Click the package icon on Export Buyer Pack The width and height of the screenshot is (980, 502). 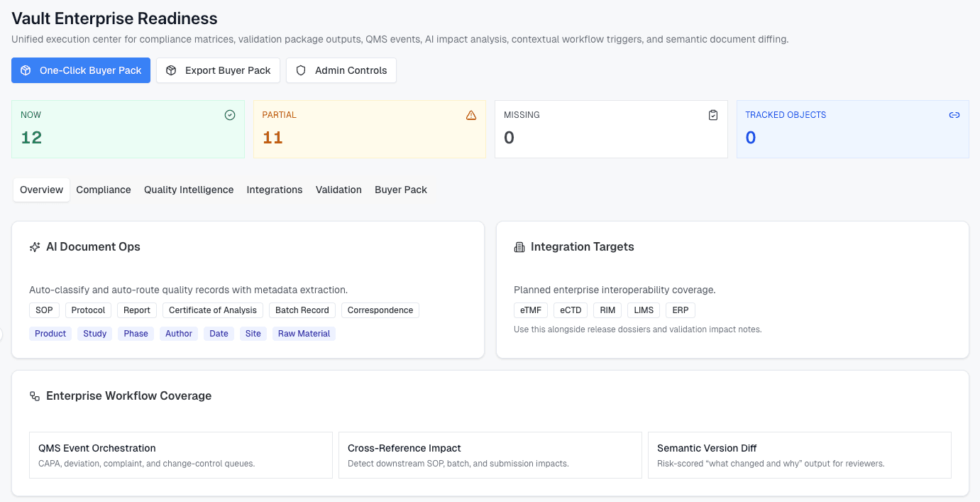point(170,70)
